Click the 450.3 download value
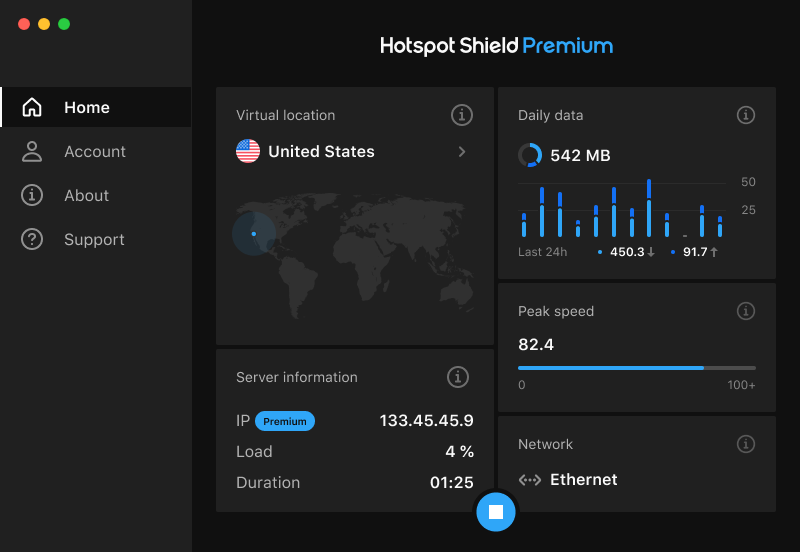Image resolution: width=800 pixels, height=552 pixels. point(627,252)
